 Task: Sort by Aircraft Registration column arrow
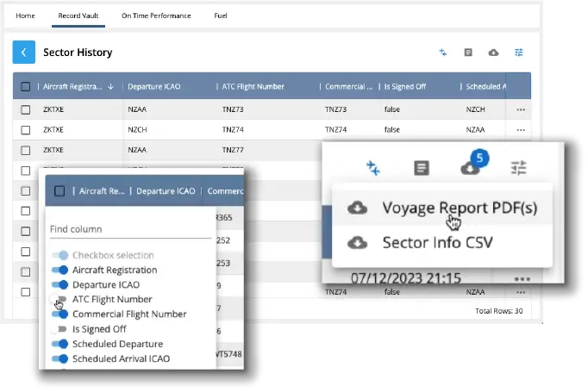click(x=111, y=87)
